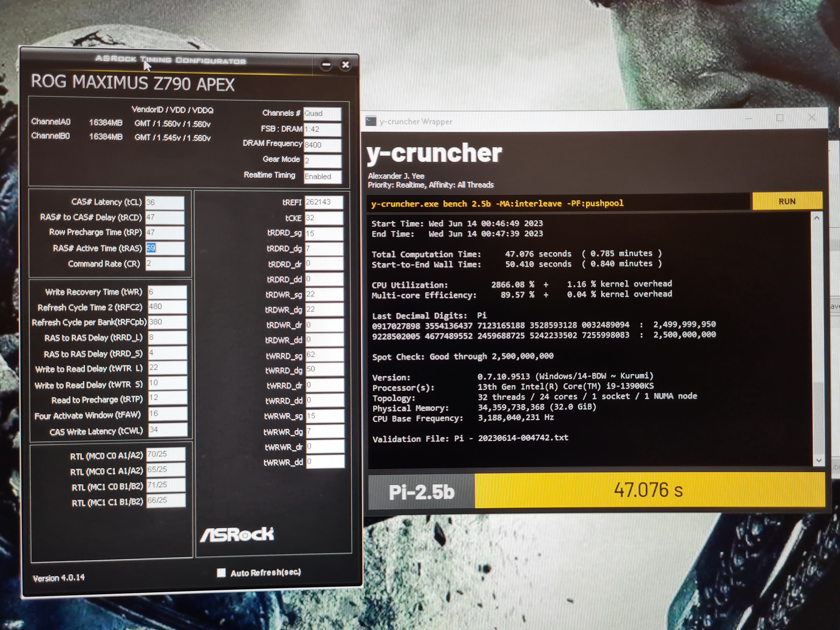Screen dimensions: 840x630
Task: Click the Total Computation Time line
Action: point(517,254)
